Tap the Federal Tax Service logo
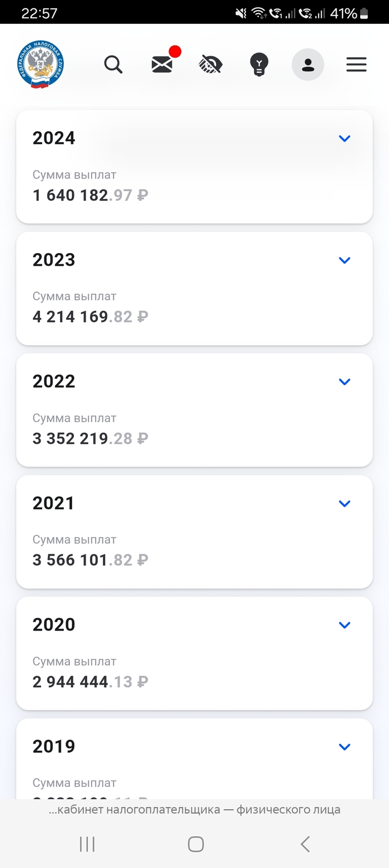The image size is (389, 868). pyautogui.click(x=40, y=65)
